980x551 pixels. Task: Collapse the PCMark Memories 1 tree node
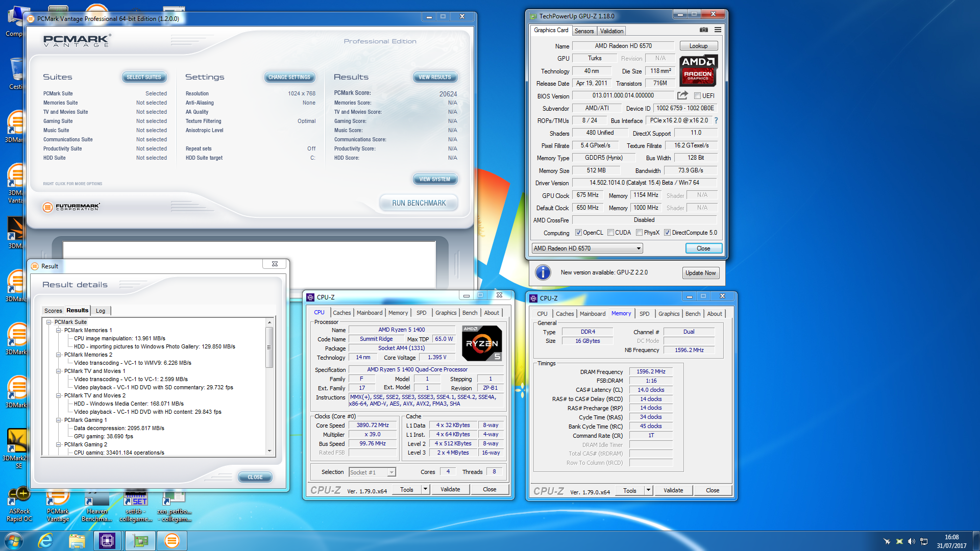click(59, 330)
